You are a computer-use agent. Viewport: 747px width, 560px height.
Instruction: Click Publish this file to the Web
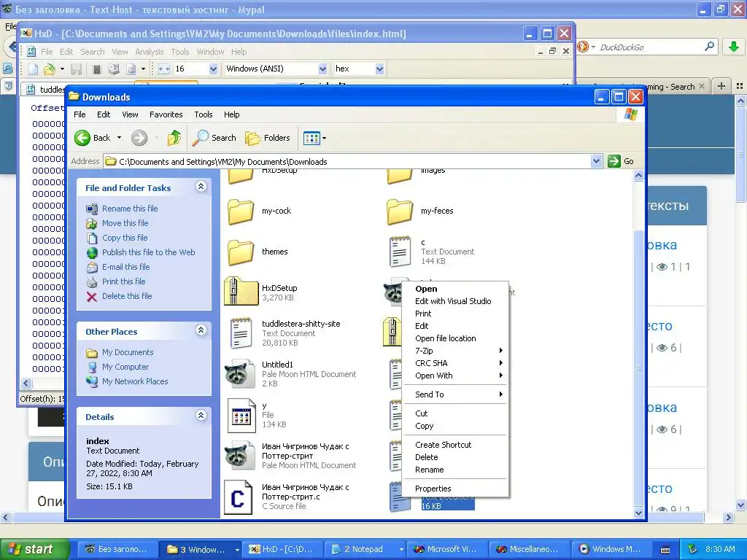point(148,252)
